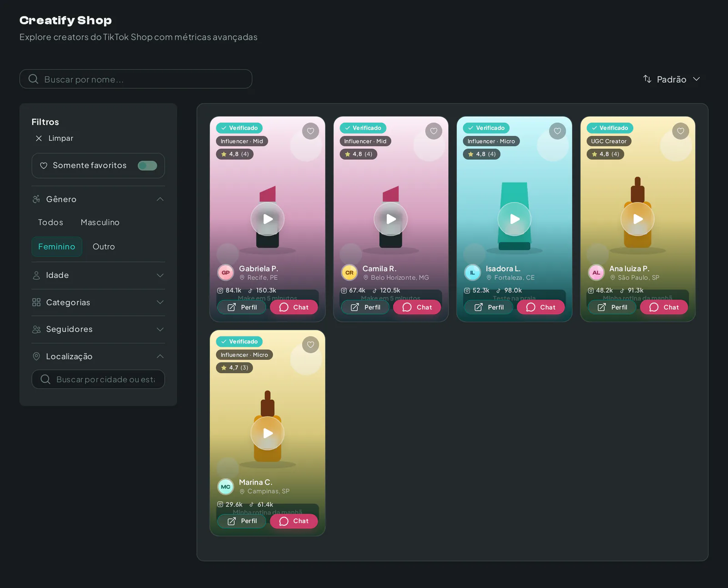
Task: Click the heart icon on Isadora L.'s card
Action: click(557, 131)
